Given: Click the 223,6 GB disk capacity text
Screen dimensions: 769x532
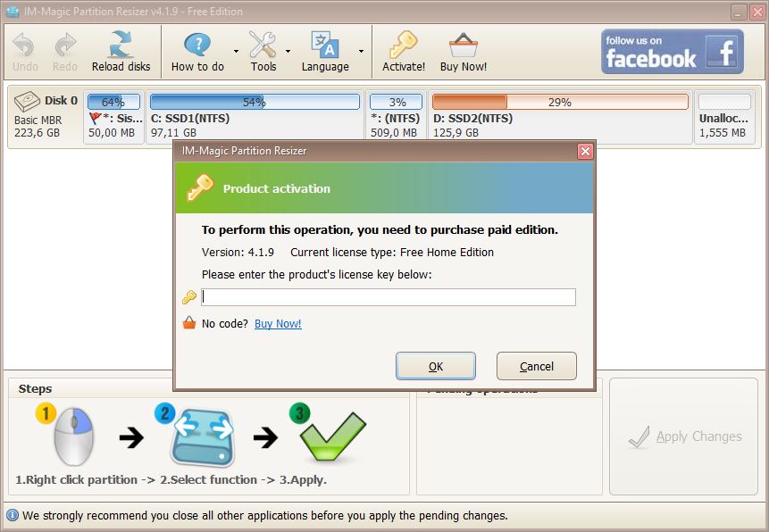Looking at the screenshot, I should point(37,133).
